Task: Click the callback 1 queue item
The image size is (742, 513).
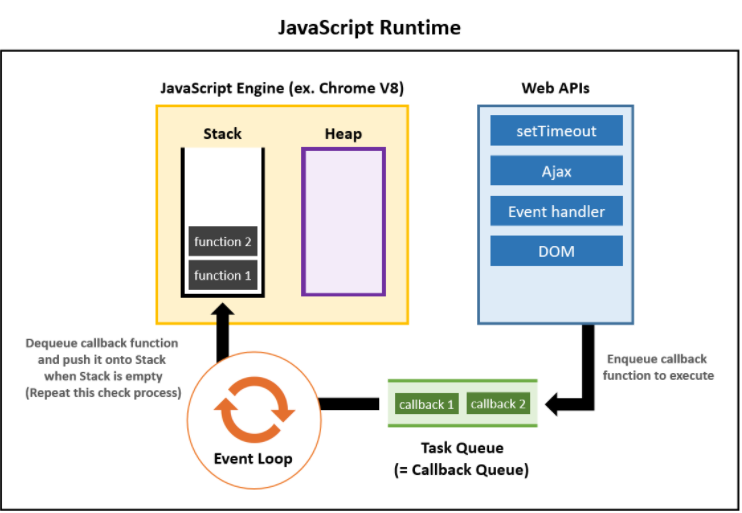Action: point(426,405)
